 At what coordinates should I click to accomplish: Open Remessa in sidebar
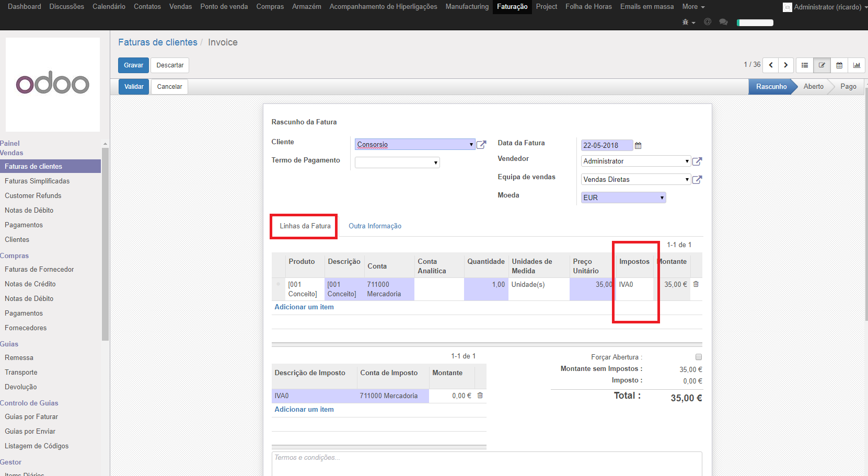click(19, 358)
